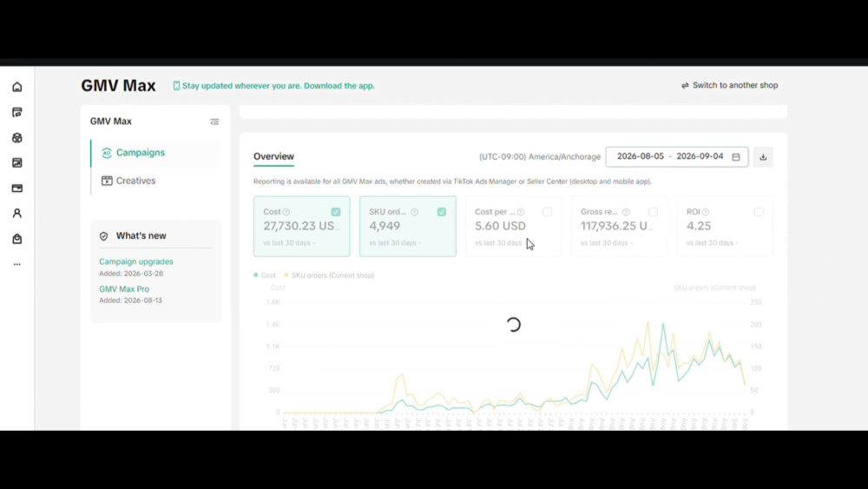Viewport: 868px width, 489px height.
Task: Select the Campaigns menu item
Action: (156, 153)
